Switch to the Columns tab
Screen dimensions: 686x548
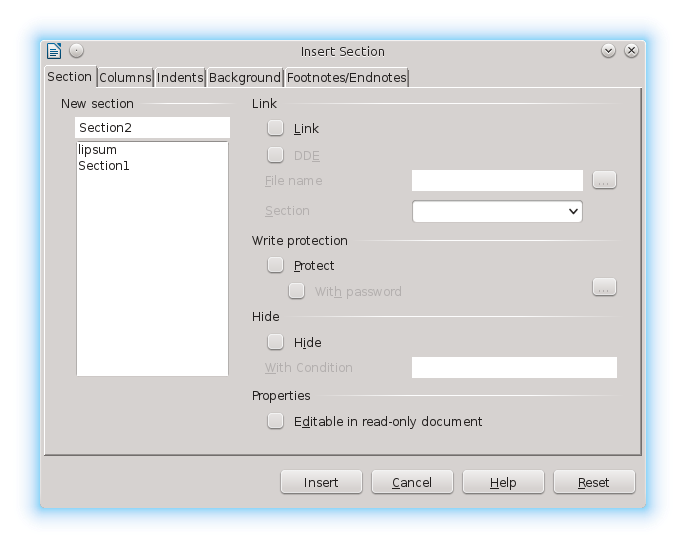(125, 77)
